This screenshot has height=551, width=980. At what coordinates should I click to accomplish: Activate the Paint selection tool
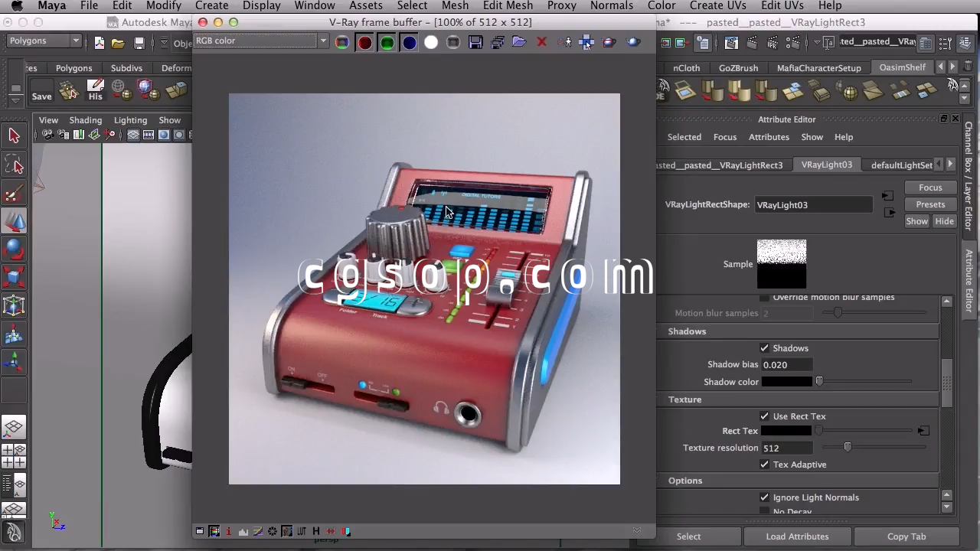pos(14,193)
